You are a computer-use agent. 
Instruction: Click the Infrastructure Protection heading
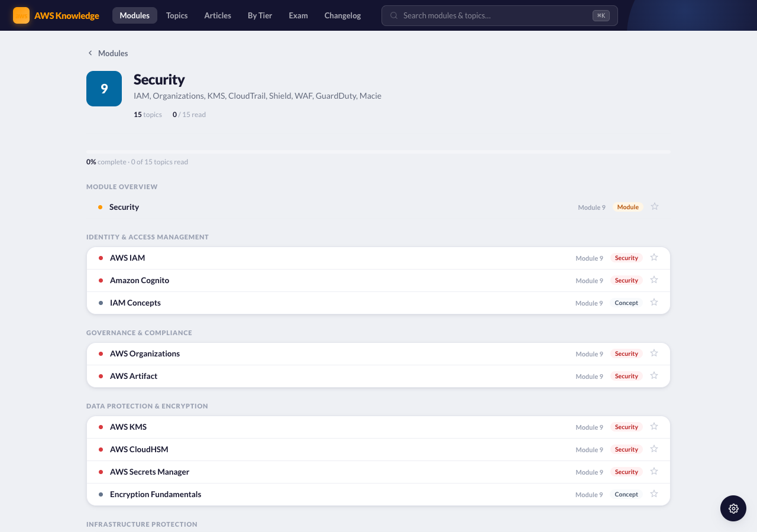click(142, 524)
